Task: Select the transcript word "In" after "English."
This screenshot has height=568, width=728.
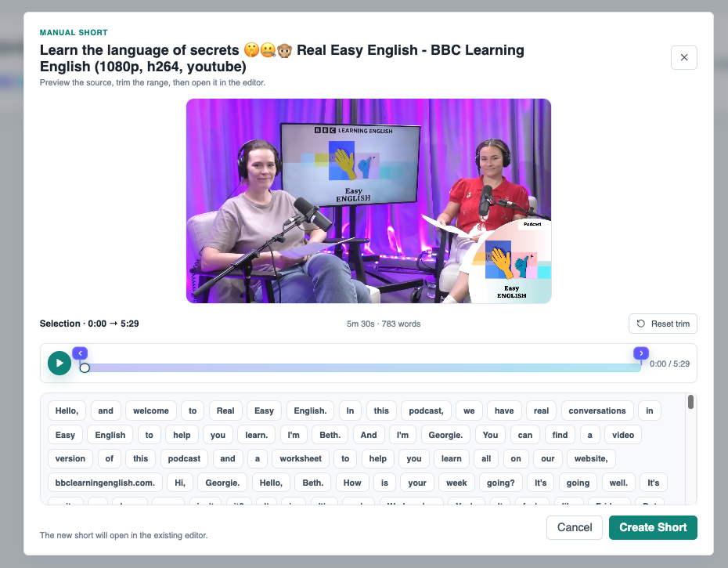Action: coord(350,411)
